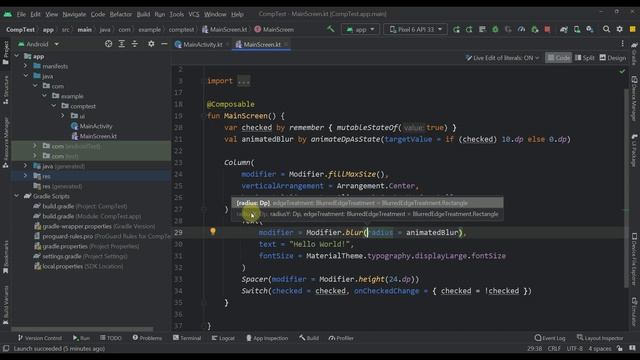Image resolution: width=640 pixels, height=360 pixels.
Task: Expand the res folder
Action: [x=26, y=176]
